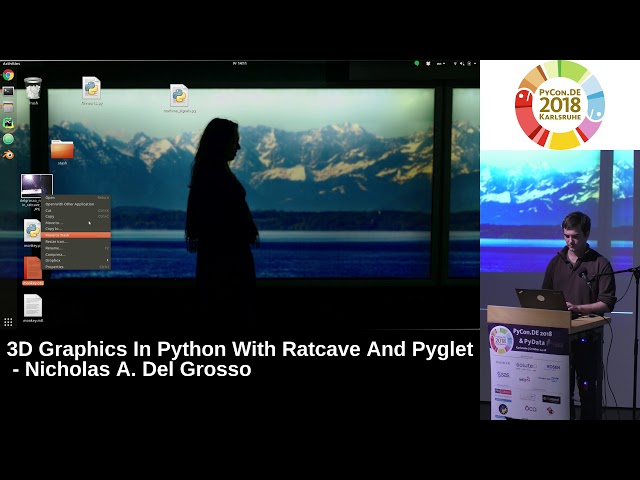640x480 pixels.
Task: Launch Blender from the dock
Action: (x=8, y=155)
